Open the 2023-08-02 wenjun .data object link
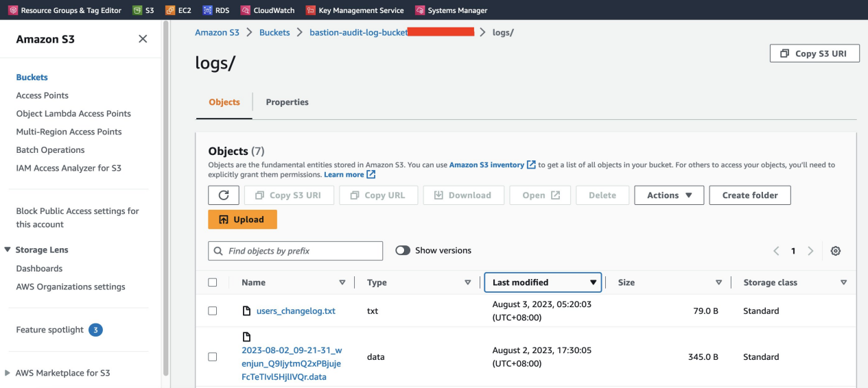 pyautogui.click(x=292, y=363)
